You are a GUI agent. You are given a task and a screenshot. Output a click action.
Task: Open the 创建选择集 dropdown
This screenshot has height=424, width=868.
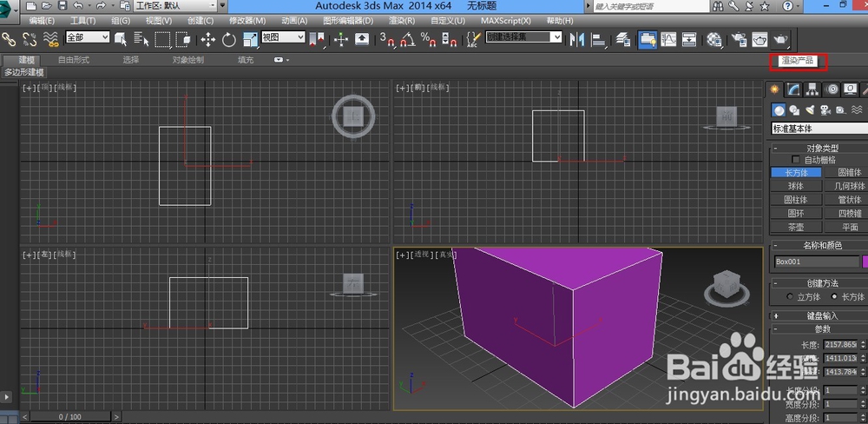(x=524, y=37)
